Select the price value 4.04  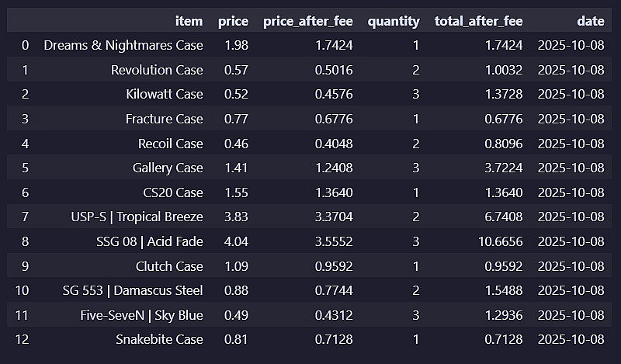click(x=236, y=241)
